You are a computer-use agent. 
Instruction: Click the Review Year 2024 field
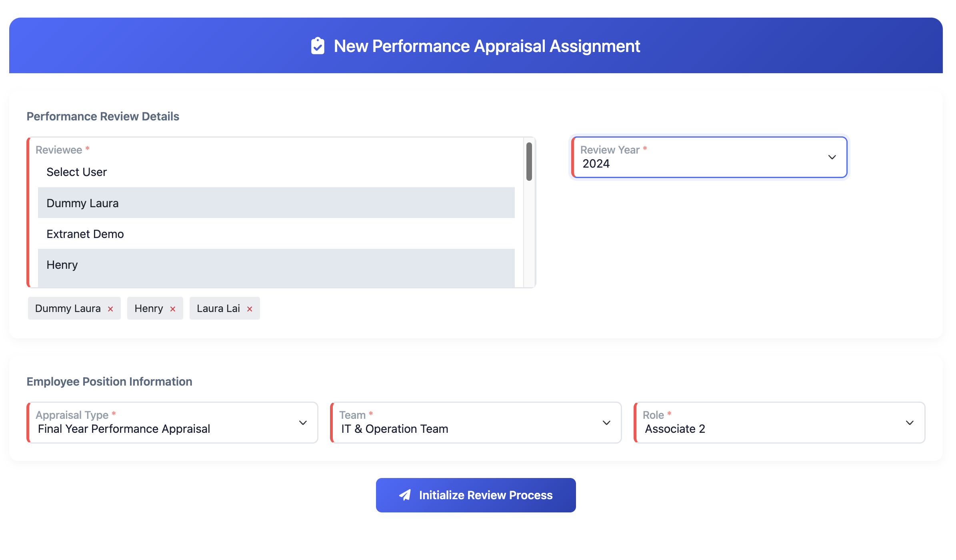tap(700, 158)
